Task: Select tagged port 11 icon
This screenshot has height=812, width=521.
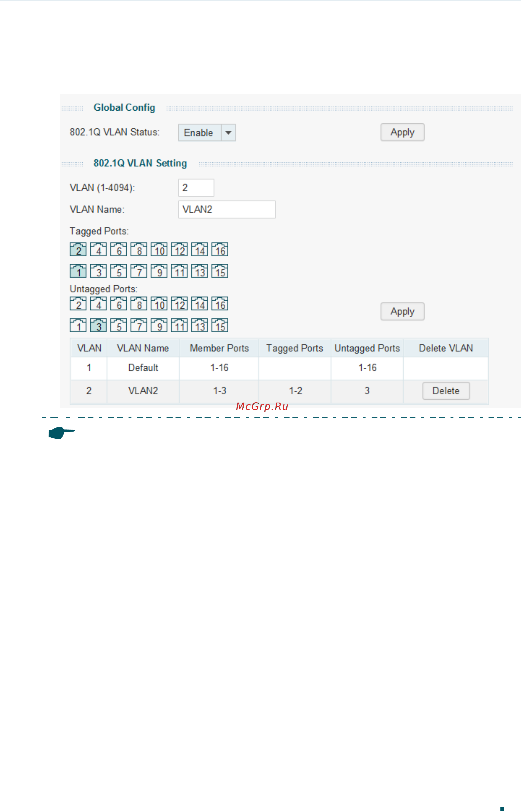Action: tap(179, 271)
